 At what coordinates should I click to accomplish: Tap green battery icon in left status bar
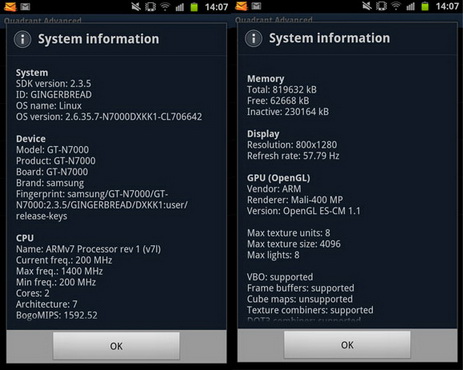[x=194, y=7]
